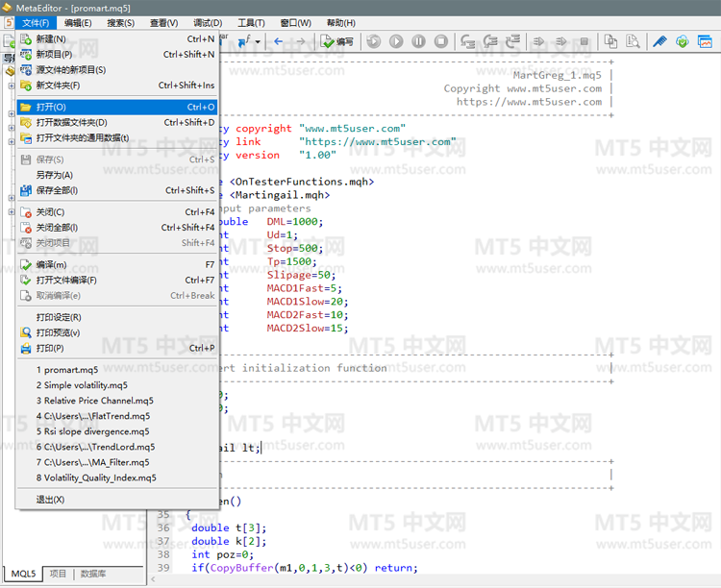
Task: Choose 关闭全部(l) menu entry
Action: pos(117,228)
